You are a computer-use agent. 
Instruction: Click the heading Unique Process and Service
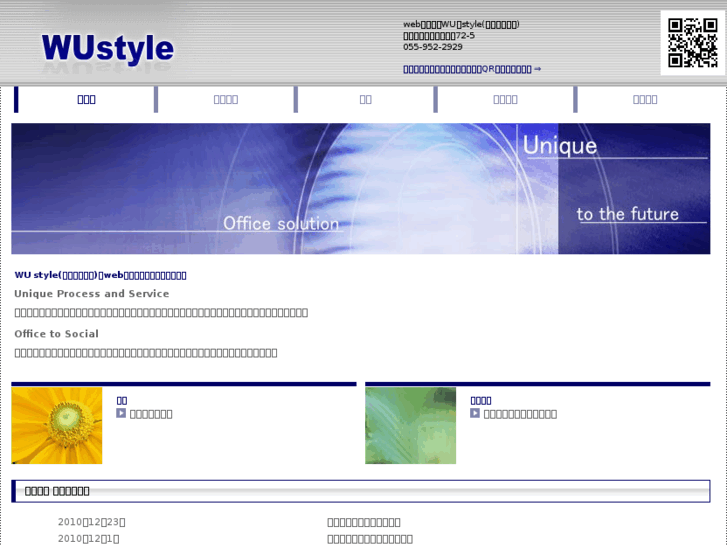click(92, 294)
